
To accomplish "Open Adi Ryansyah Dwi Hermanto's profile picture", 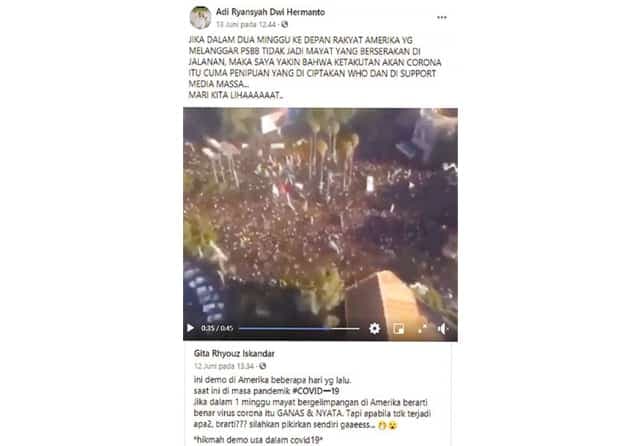I will coord(200,18).
